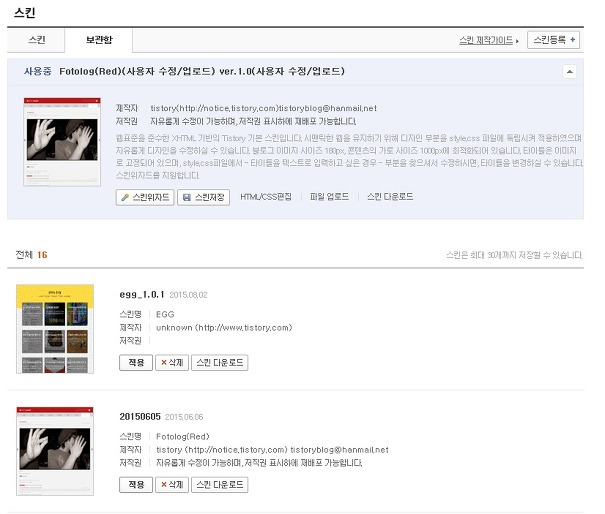This screenshot has width=605, height=514.
Task: Click 스킨등록 plus button
Action: [553, 40]
